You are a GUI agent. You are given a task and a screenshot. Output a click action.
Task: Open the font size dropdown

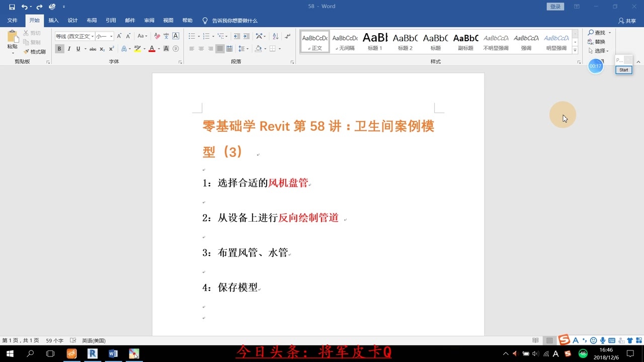111,36
